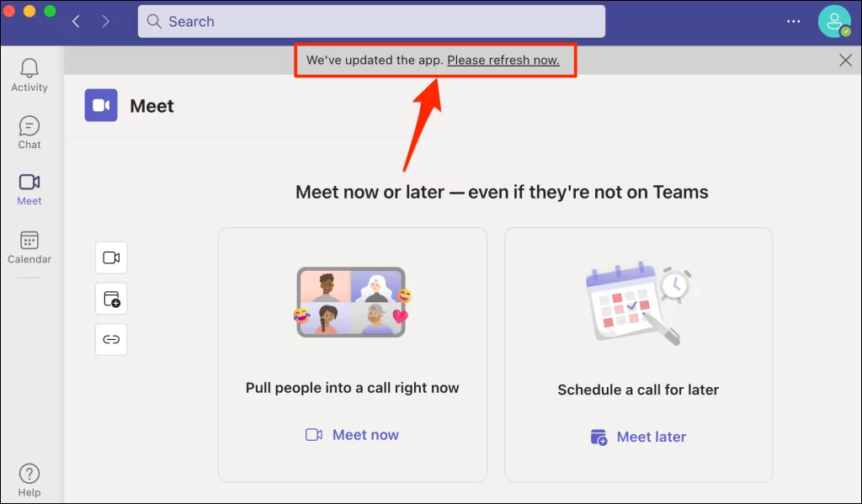Click the Pull people into a call text
Screen dimensions: 862x504
pos(353,388)
